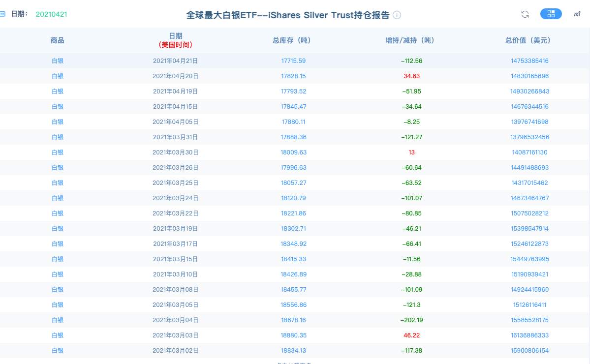Select the date cell 2021年04月21日
This screenshot has width=590, height=364.
(x=175, y=61)
